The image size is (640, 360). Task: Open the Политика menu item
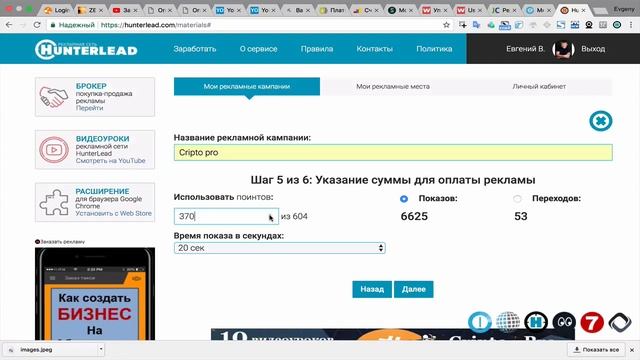point(434,49)
